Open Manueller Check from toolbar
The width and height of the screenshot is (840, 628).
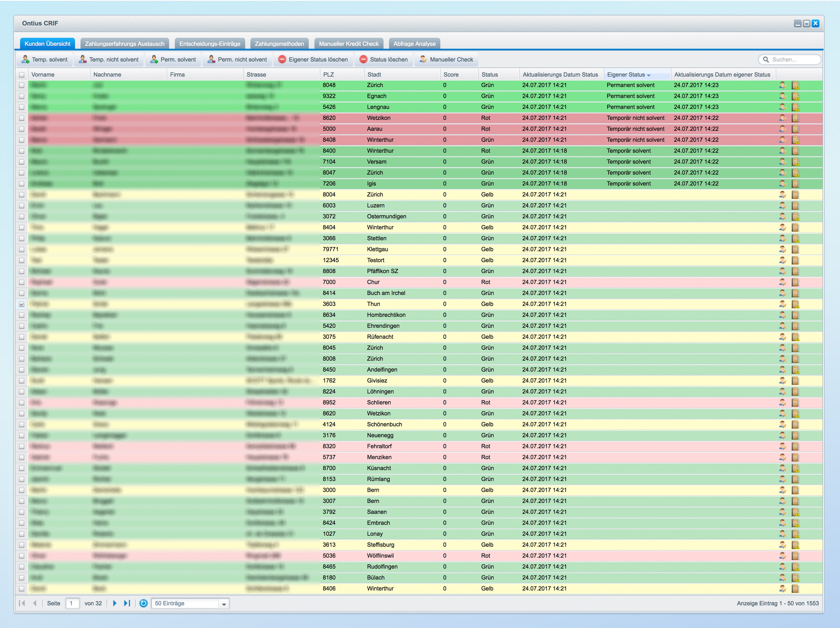[446, 59]
